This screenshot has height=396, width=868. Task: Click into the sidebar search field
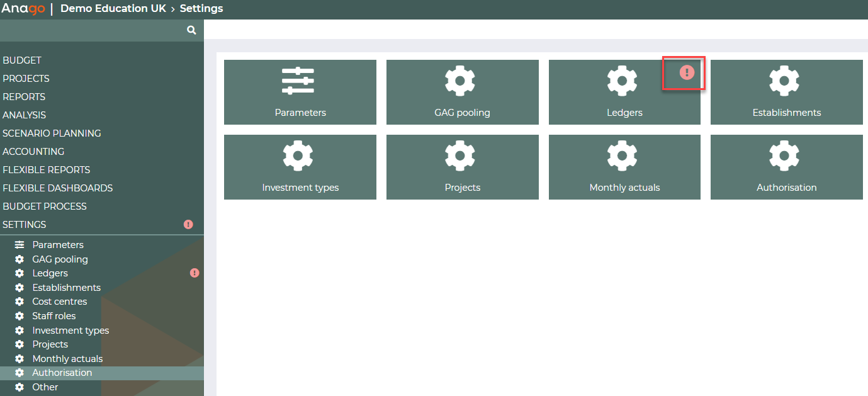pyautogui.click(x=91, y=30)
